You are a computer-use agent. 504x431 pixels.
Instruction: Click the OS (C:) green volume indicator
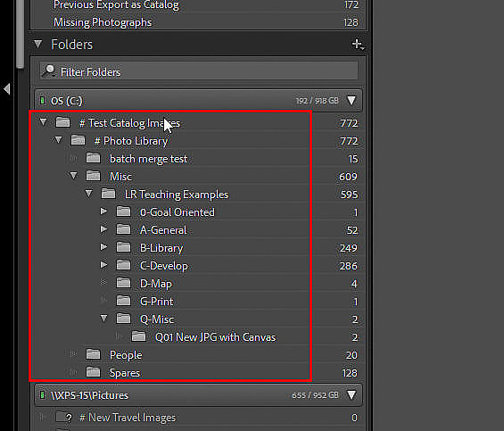42,101
